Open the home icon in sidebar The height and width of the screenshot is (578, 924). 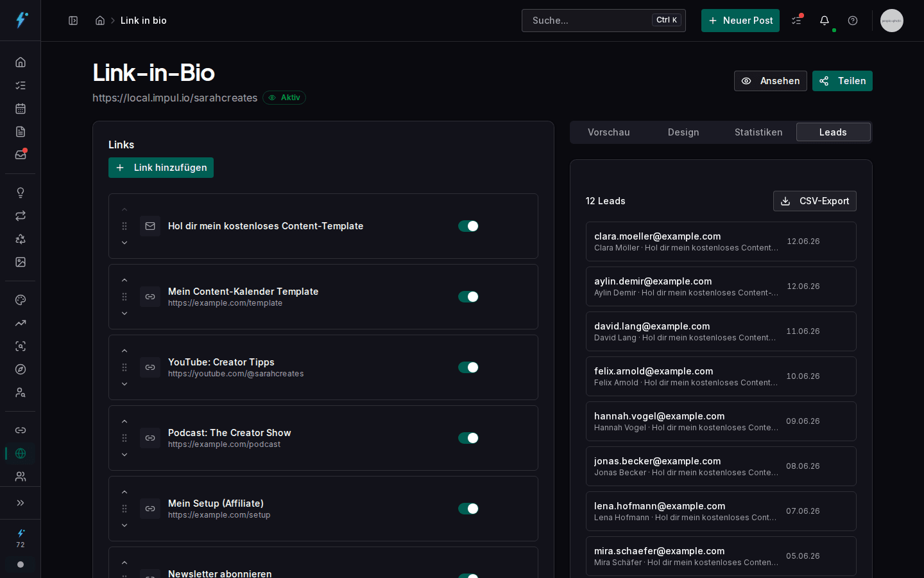coord(21,62)
